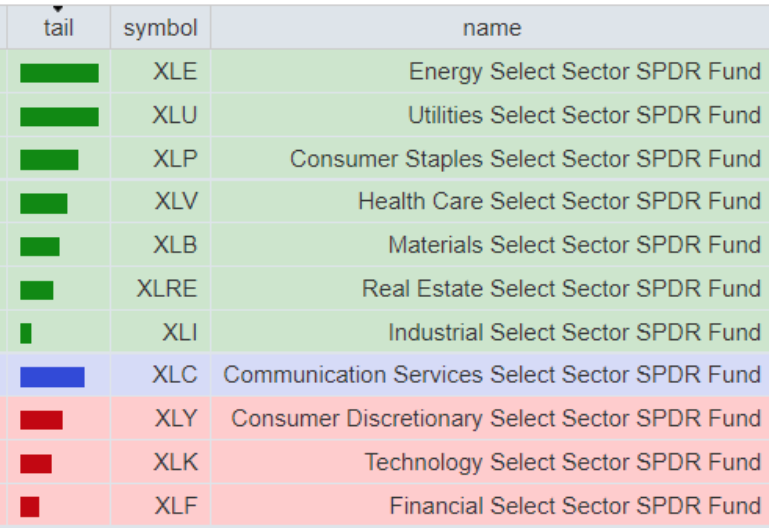Click the symbol column header
770x528 pixels.
click(160, 28)
